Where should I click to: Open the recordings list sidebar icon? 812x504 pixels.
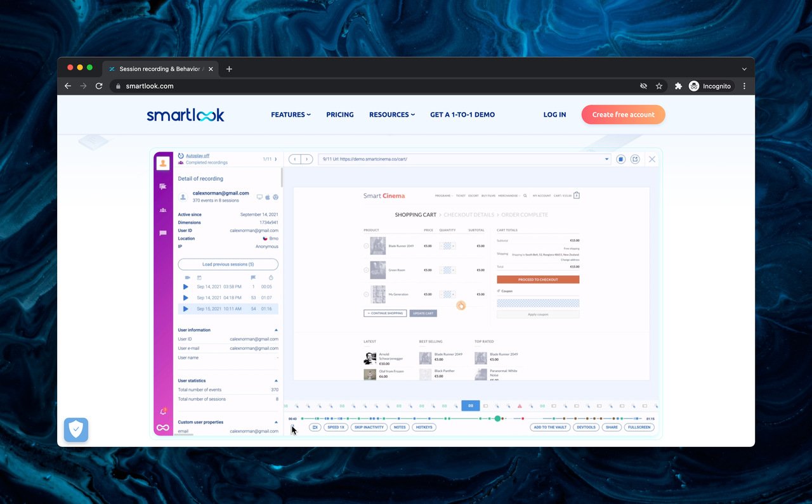click(x=163, y=186)
